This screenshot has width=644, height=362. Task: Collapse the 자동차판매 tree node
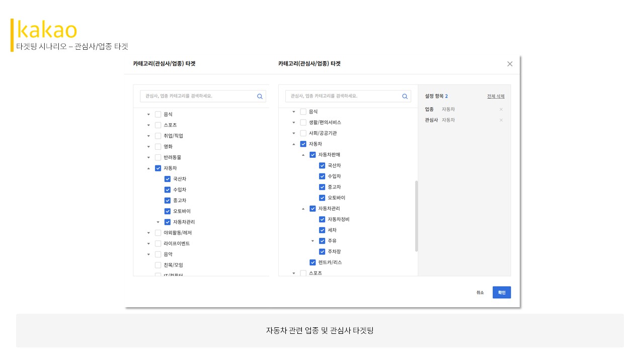click(x=303, y=155)
